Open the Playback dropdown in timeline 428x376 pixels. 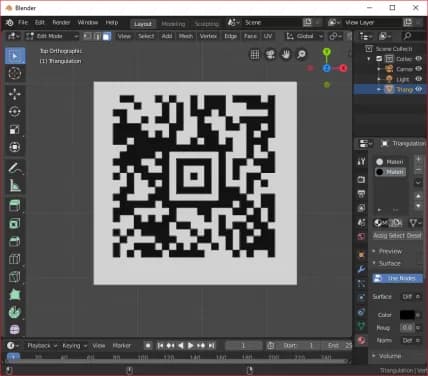(42, 346)
